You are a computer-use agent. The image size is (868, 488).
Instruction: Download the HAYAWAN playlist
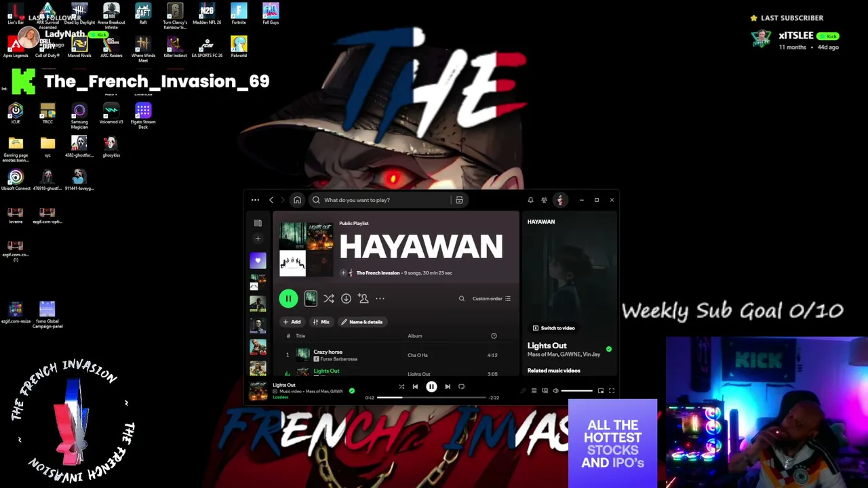coord(346,298)
